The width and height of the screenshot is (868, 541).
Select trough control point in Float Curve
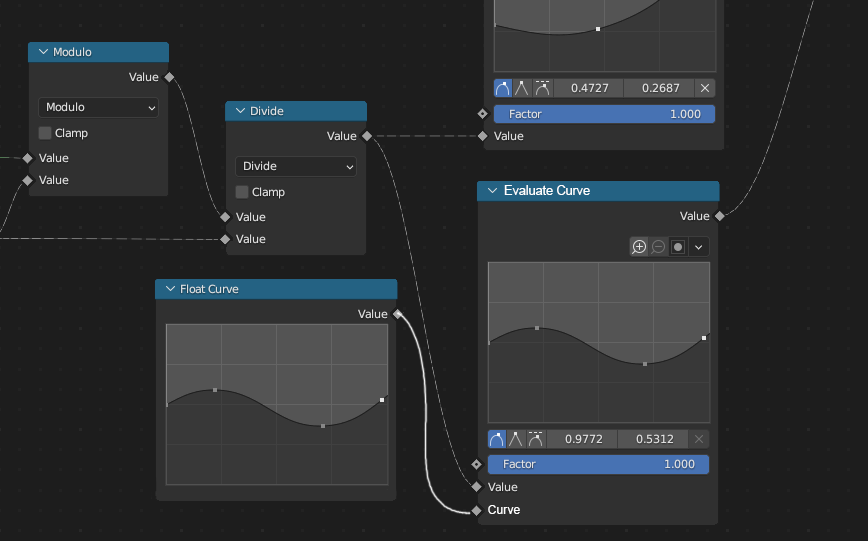click(x=323, y=426)
